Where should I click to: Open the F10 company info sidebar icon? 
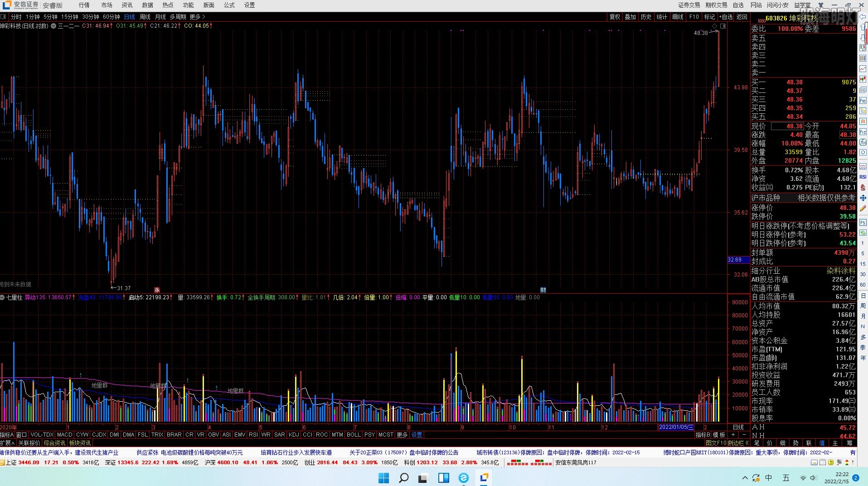pyautogui.click(x=863, y=100)
